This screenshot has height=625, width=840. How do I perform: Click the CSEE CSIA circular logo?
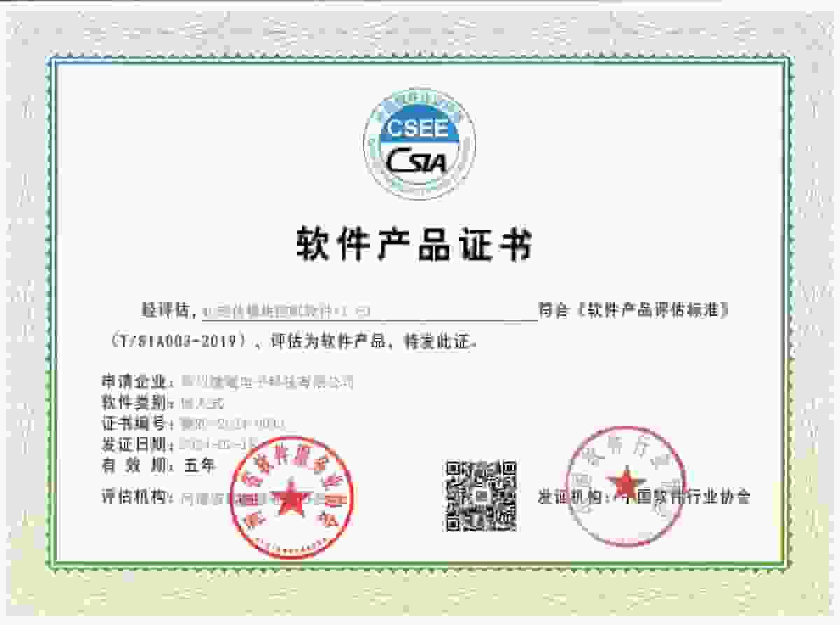(x=419, y=146)
